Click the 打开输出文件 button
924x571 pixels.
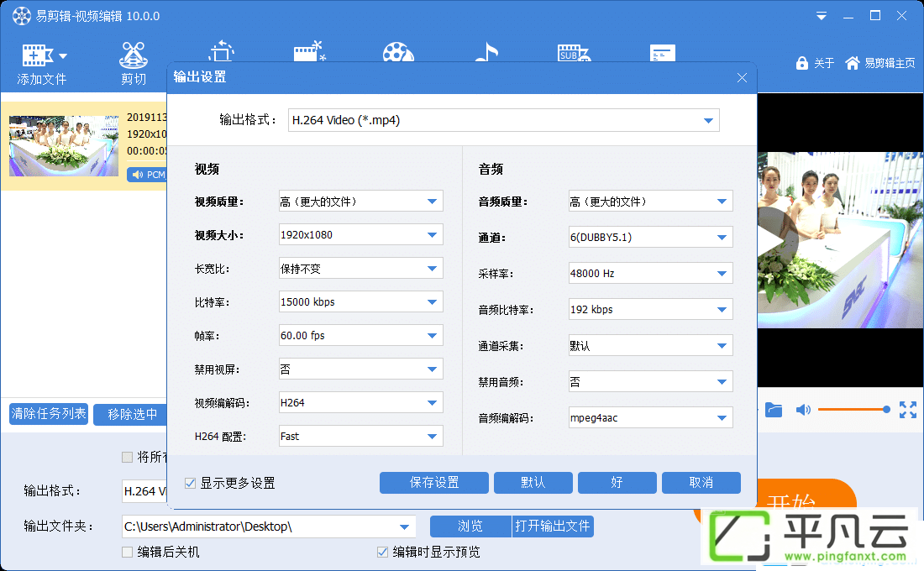pyautogui.click(x=553, y=526)
